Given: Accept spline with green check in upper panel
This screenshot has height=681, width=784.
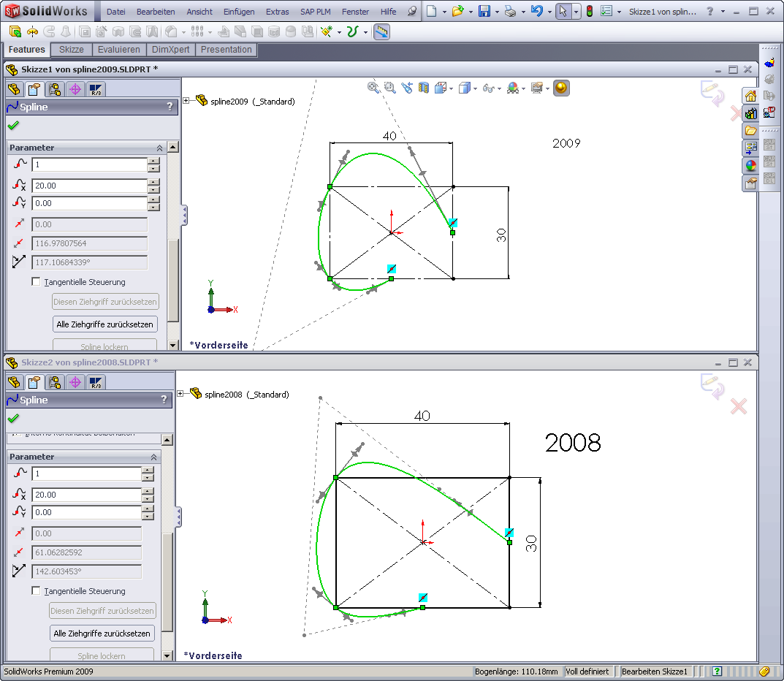Looking at the screenshot, I should [13, 126].
